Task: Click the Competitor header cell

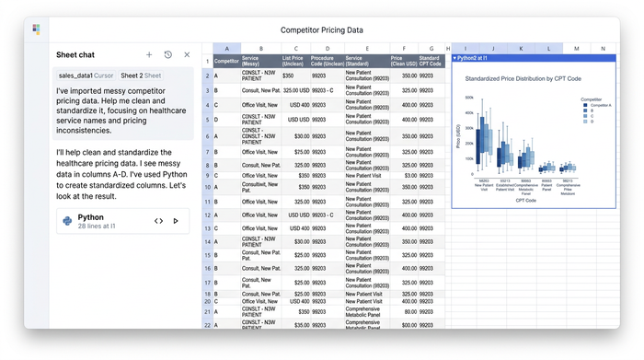Action: (x=226, y=62)
